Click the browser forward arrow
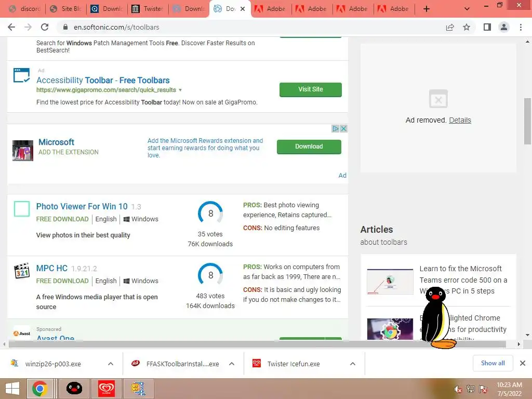 (28, 27)
